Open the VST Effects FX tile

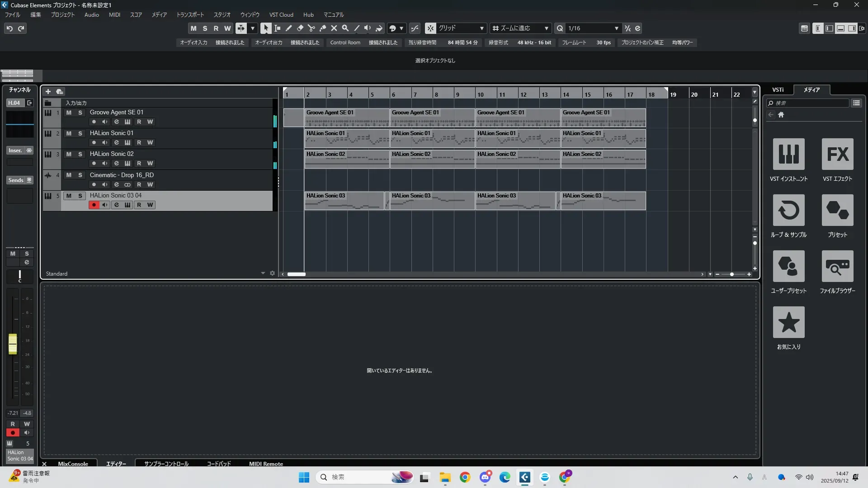(x=837, y=154)
